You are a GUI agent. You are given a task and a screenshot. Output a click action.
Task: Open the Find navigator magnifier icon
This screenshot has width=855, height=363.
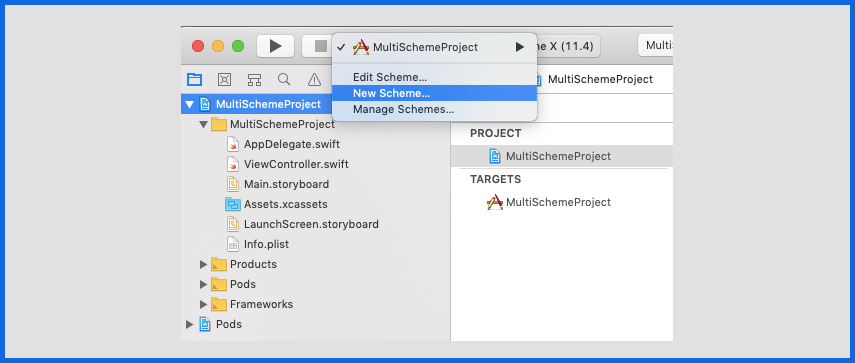[x=284, y=80]
